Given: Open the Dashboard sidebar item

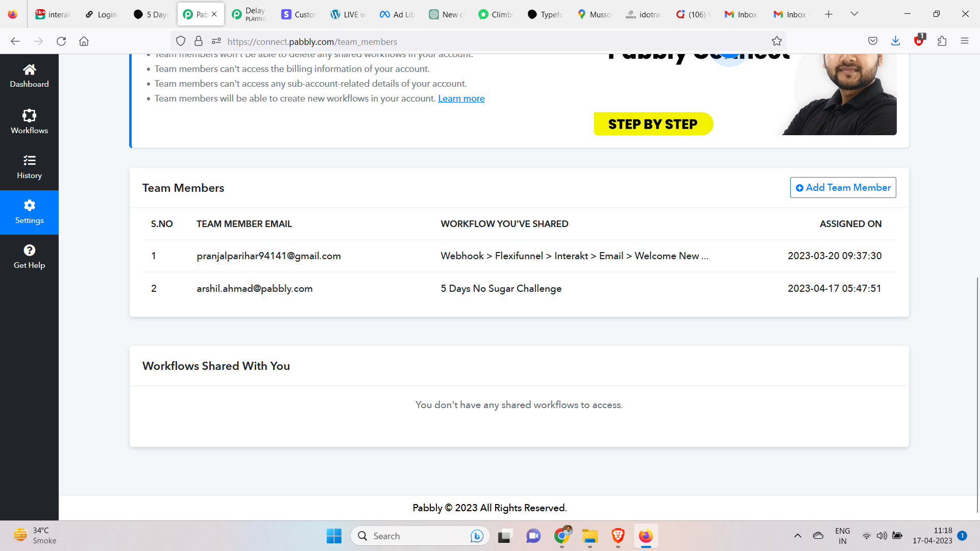Looking at the screenshot, I should click(29, 76).
